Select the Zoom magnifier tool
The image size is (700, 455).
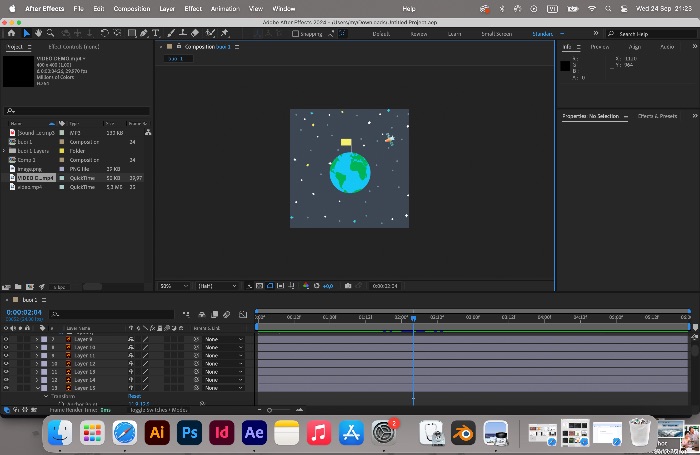pos(50,33)
